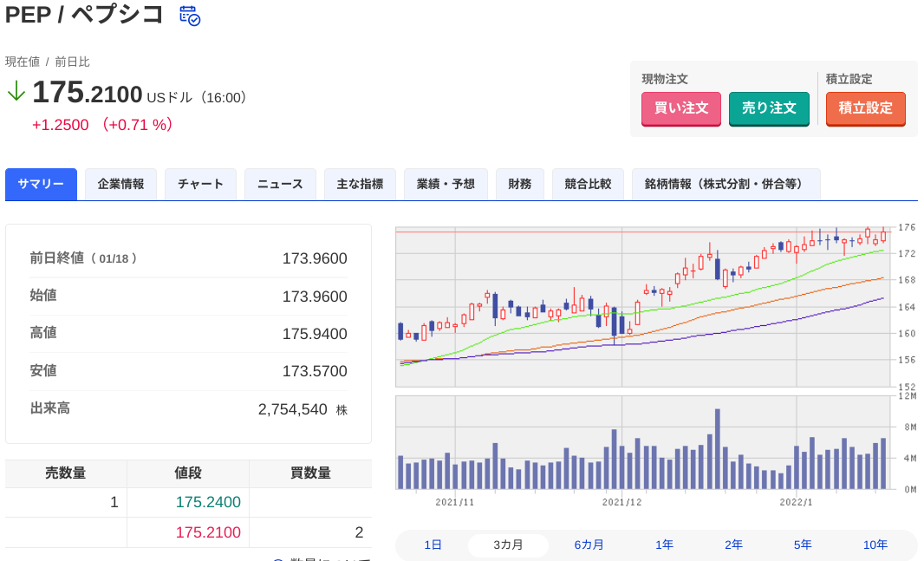Open the 銘柄情報（株式分割・併合等） tab
Viewport: 924px width, 561px height.
pyautogui.click(x=726, y=184)
